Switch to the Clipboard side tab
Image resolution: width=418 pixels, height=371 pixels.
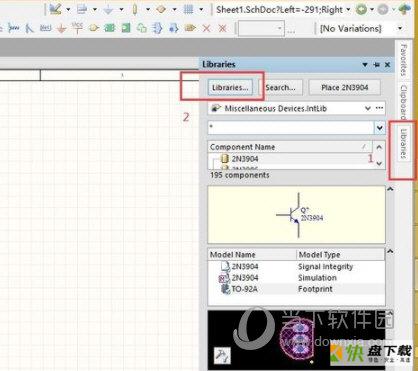[403, 102]
